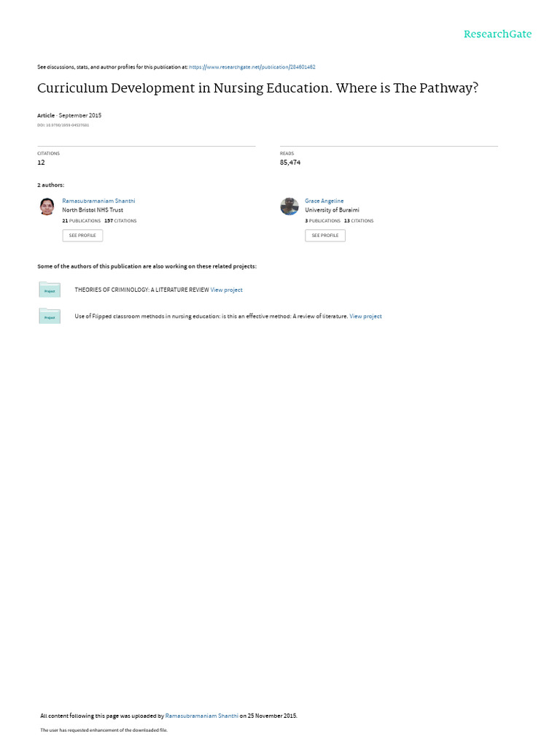
Task: Click the article title Curriculum Development in Nursing Education
Action: (x=257, y=88)
